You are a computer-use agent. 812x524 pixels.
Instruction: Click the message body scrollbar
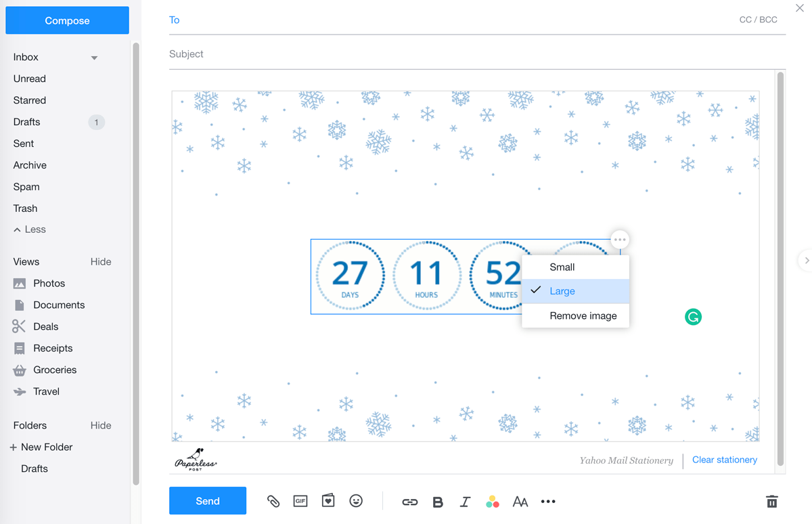point(781,267)
